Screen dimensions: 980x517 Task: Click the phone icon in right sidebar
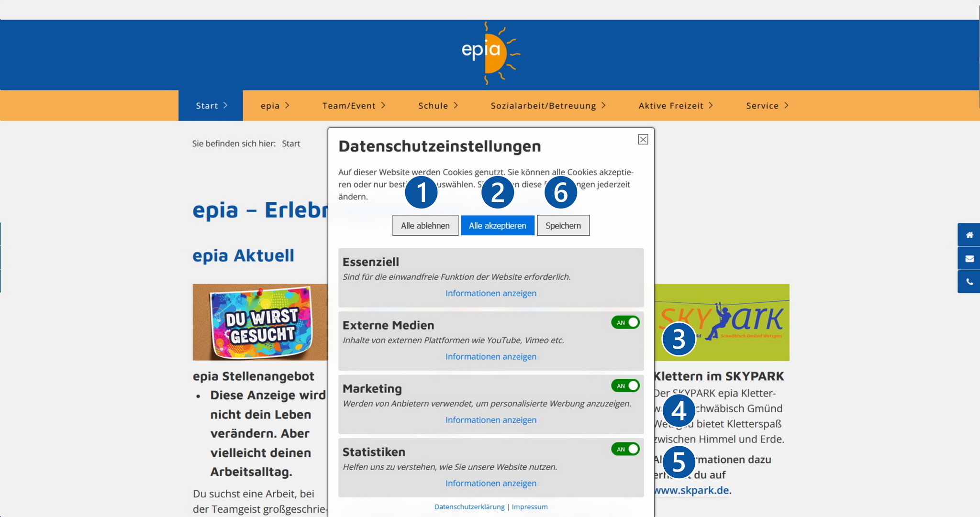(969, 282)
